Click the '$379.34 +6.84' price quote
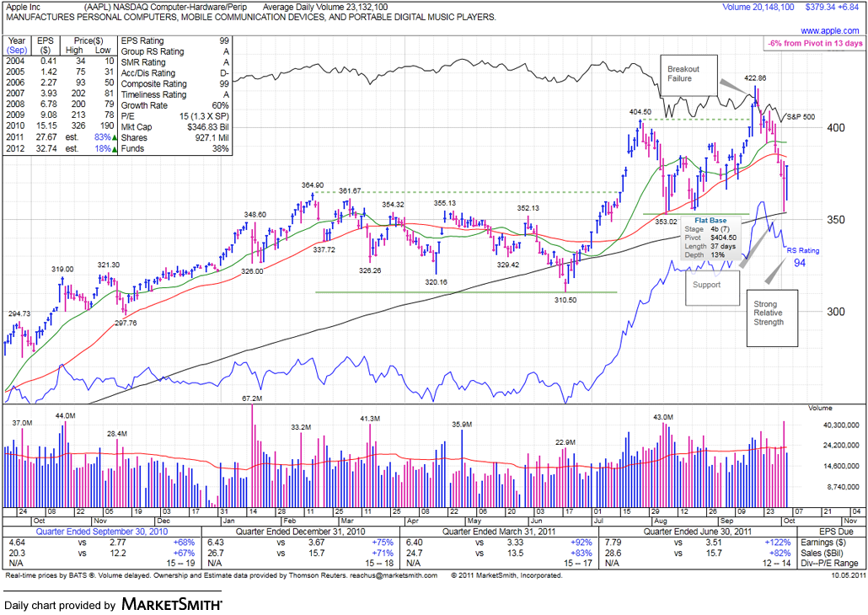 (832, 8)
